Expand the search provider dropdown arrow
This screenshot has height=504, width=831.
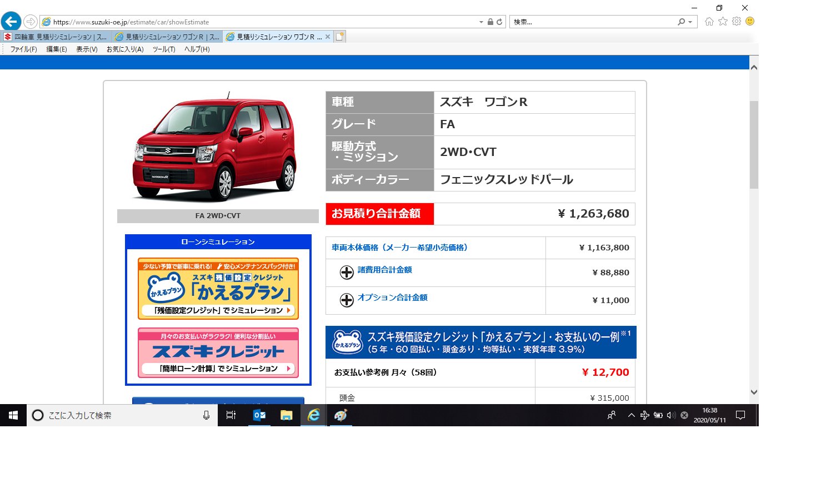tap(690, 22)
